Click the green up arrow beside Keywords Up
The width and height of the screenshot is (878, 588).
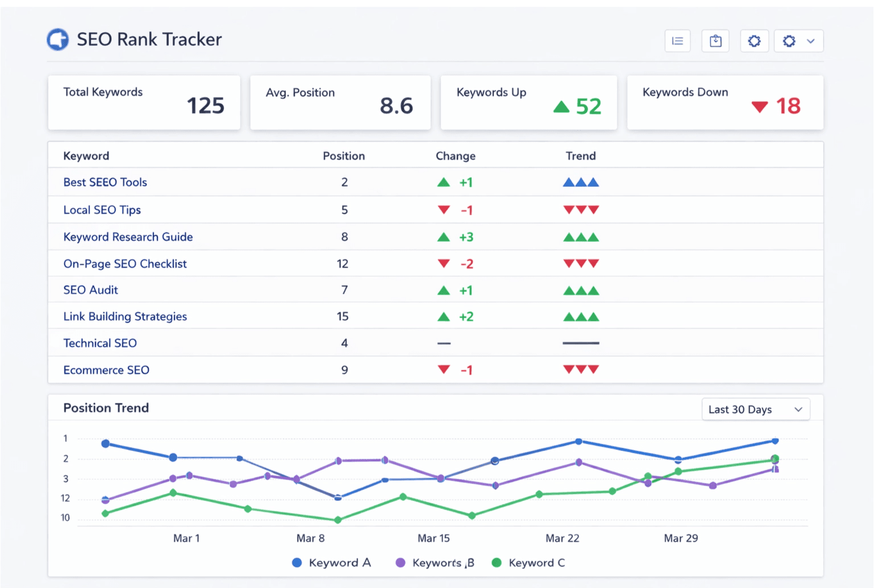[561, 106]
